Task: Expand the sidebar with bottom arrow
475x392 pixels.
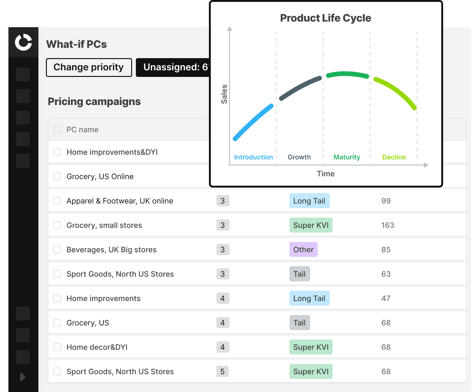Action: coord(22,377)
